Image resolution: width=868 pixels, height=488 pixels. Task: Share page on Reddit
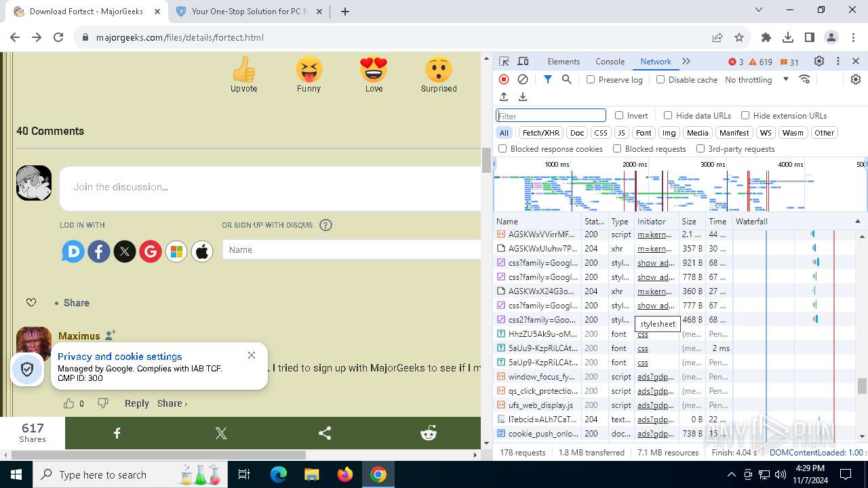pos(429,433)
